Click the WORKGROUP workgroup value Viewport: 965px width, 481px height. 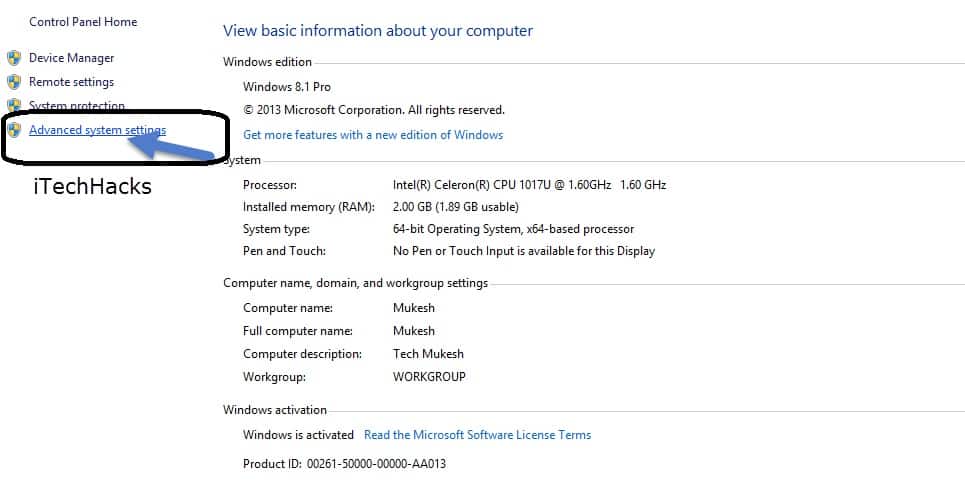pos(429,377)
